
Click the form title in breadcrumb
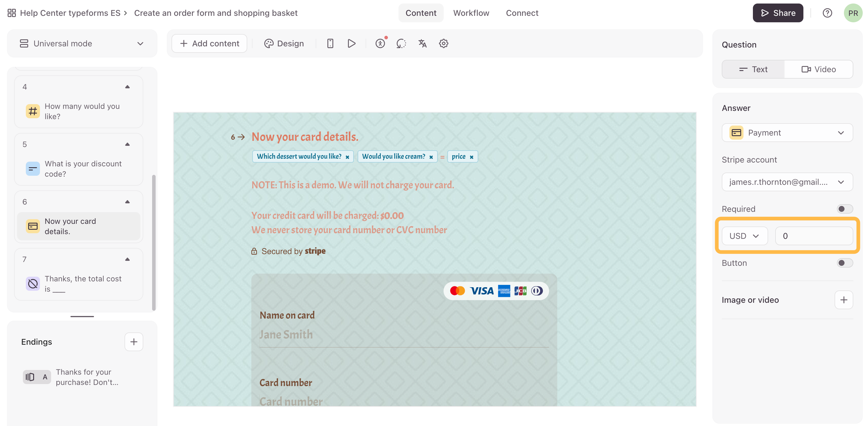pyautogui.click(x=216, y=13)
